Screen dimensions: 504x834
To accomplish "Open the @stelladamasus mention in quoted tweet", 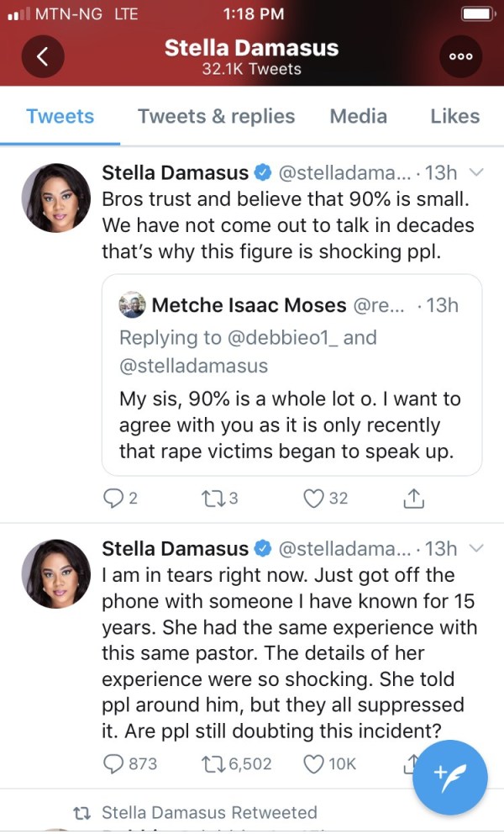I will 194,366.
